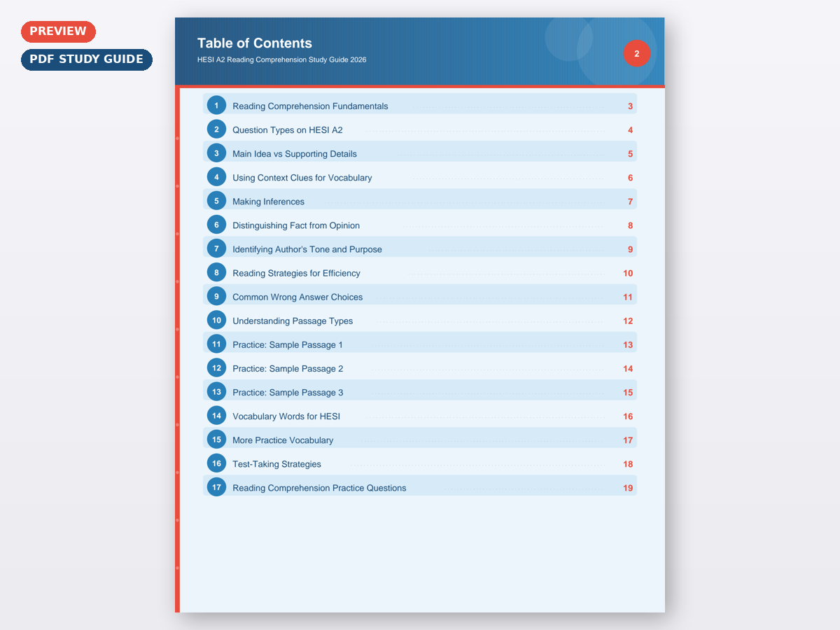Open Reading Comprehension Fundamentals entry
The image size is (840, 630).
coord(310,106)
